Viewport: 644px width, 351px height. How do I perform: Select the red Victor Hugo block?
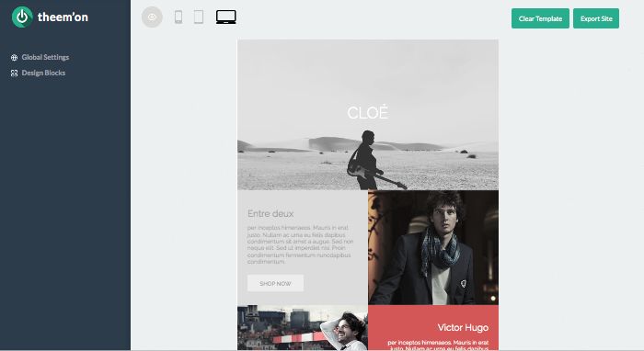433,328
